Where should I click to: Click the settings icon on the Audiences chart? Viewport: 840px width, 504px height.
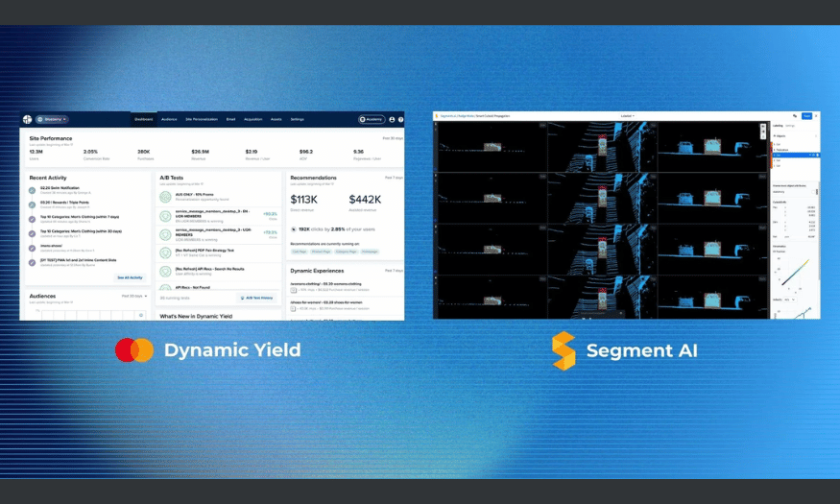[x=141, y=315]
